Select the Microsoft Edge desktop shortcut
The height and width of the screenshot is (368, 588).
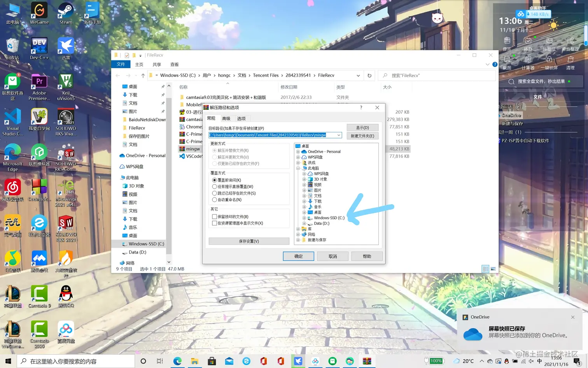[x=13, y=158]
